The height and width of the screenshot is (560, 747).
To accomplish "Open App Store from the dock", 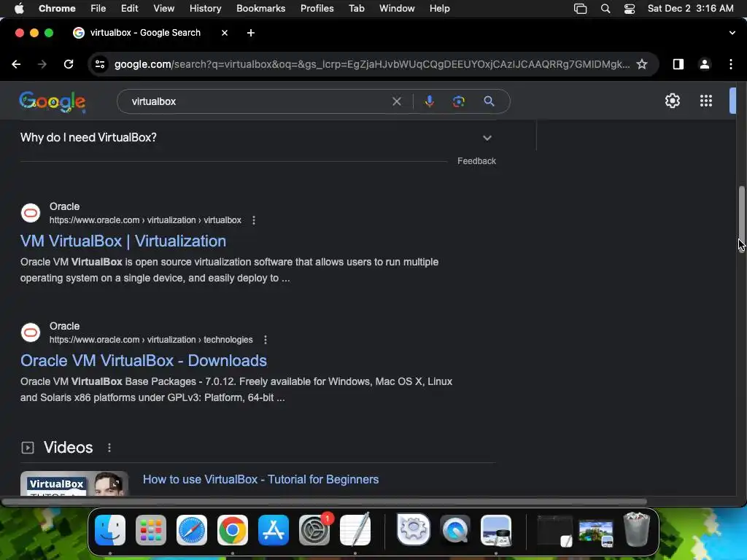I will 274,530.
